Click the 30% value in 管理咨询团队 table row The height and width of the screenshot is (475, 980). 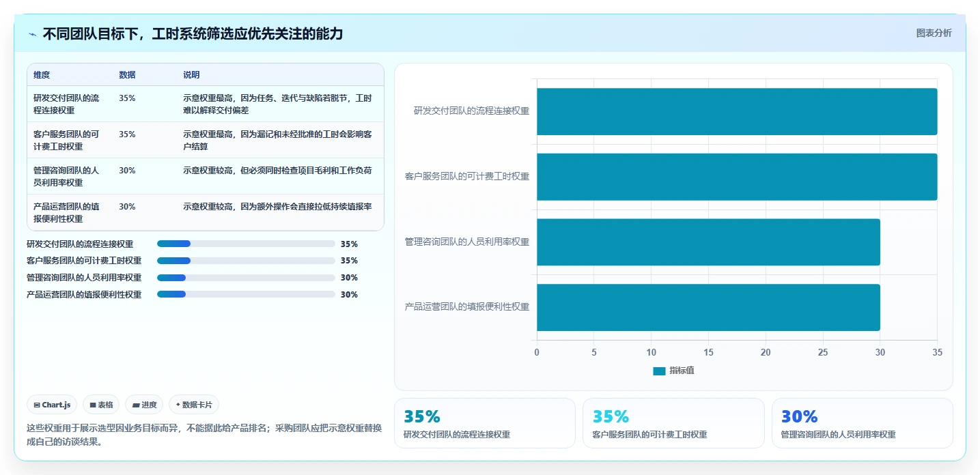[127, 170]
